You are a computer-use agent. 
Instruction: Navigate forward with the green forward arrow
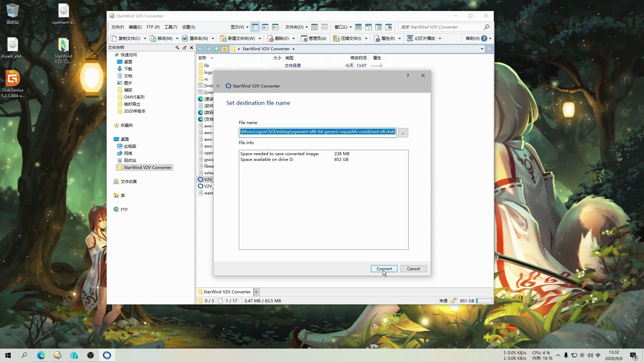coord(209,49)
